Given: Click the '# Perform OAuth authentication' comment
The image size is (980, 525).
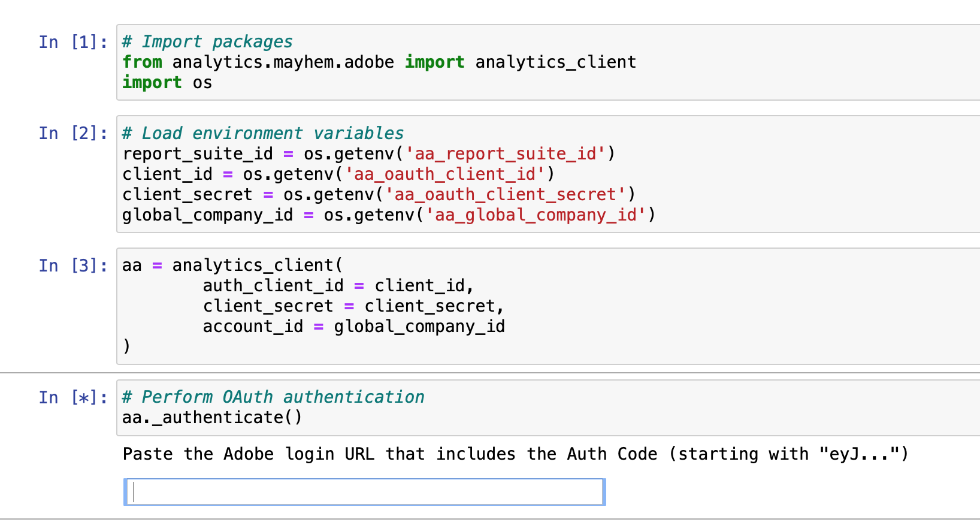Looking at the screenshot, I should click(273, 397).
